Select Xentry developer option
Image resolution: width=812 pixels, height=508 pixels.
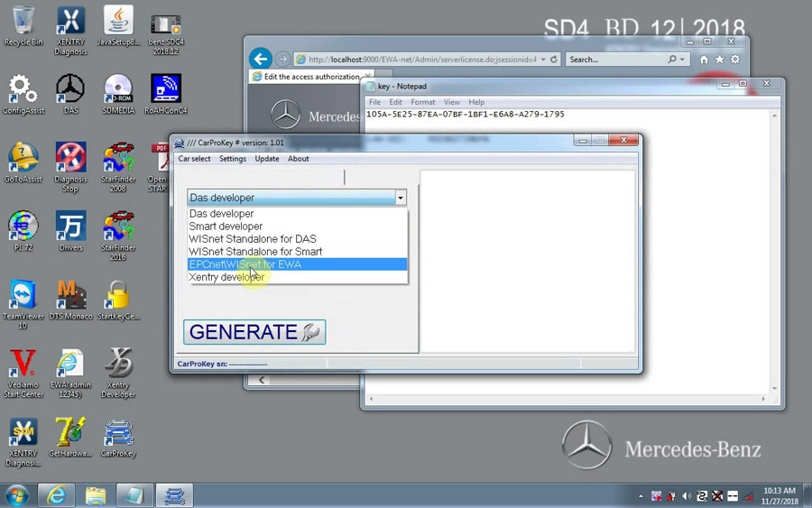click(297, 277)
